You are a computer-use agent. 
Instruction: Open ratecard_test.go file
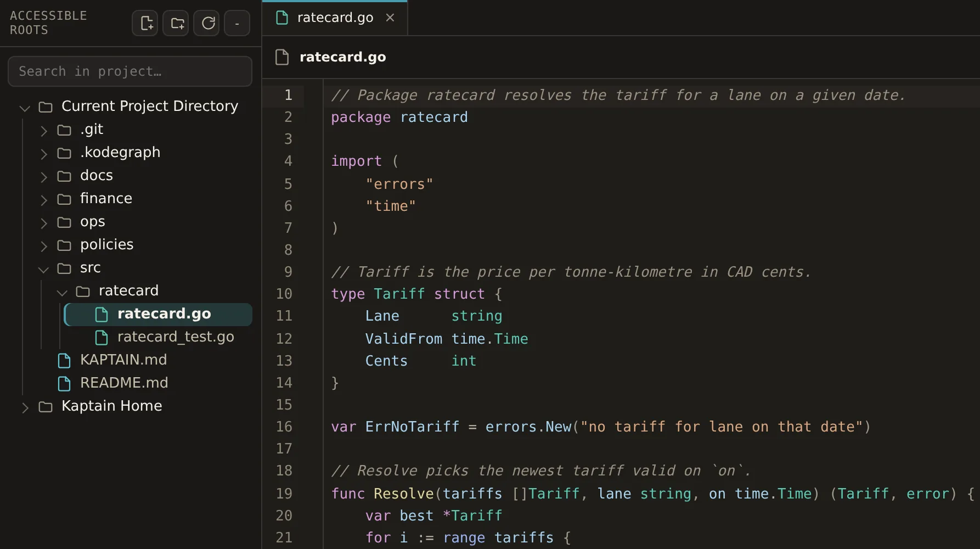176,337
